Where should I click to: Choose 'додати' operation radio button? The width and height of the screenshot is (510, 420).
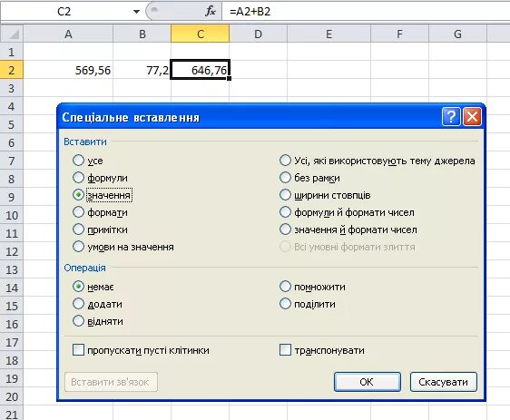[x=78, y=304]
